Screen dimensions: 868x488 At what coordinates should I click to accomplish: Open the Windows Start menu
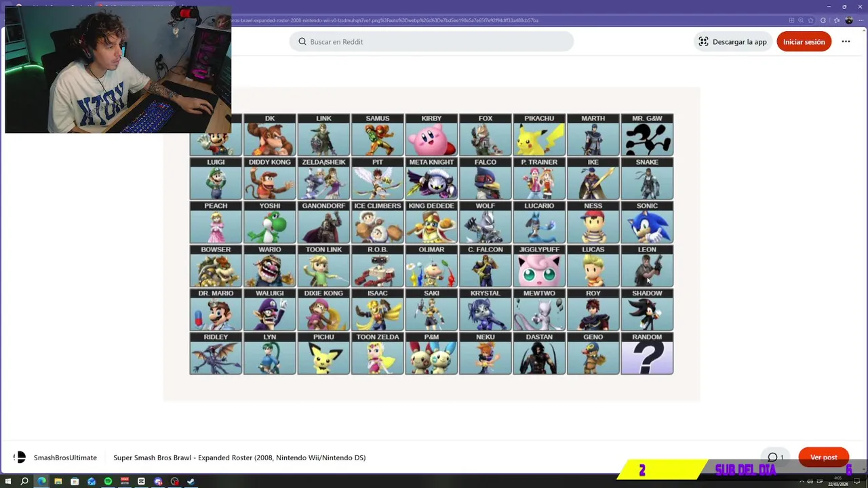(x=8, y=481)
